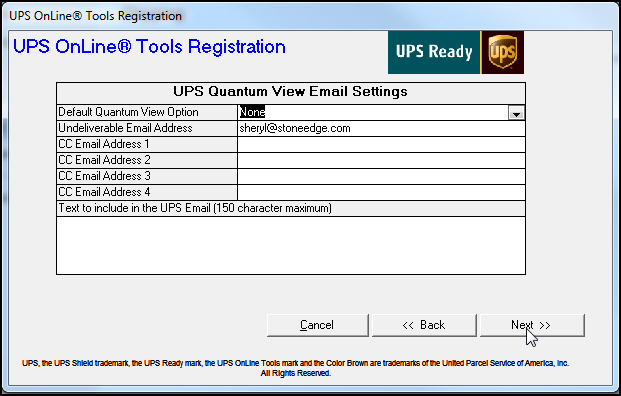
Task: Click the Cancel button
Action: point(318,326)
